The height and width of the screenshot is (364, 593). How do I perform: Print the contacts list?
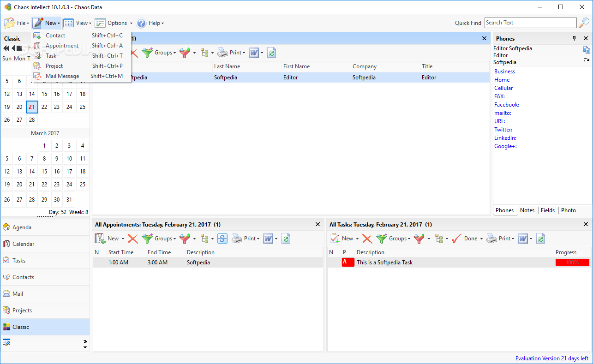[x=232, y=53]
